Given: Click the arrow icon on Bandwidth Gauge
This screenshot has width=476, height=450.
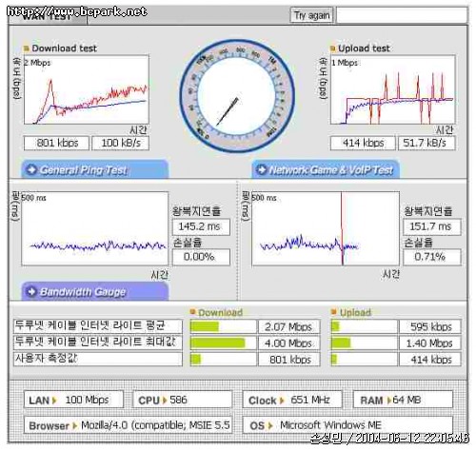Looking at the screenshot, I should 31,291.
